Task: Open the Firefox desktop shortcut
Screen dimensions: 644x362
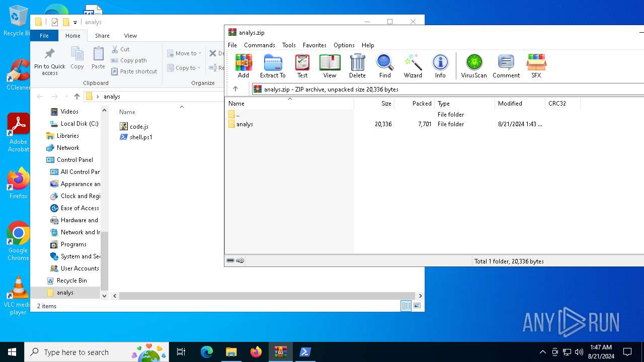Action: click(x=18, y=184)
